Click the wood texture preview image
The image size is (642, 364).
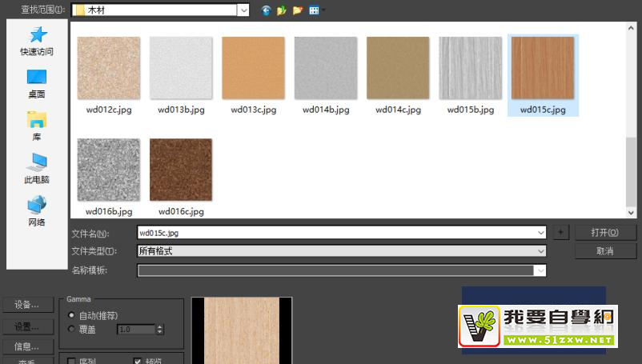242,330
